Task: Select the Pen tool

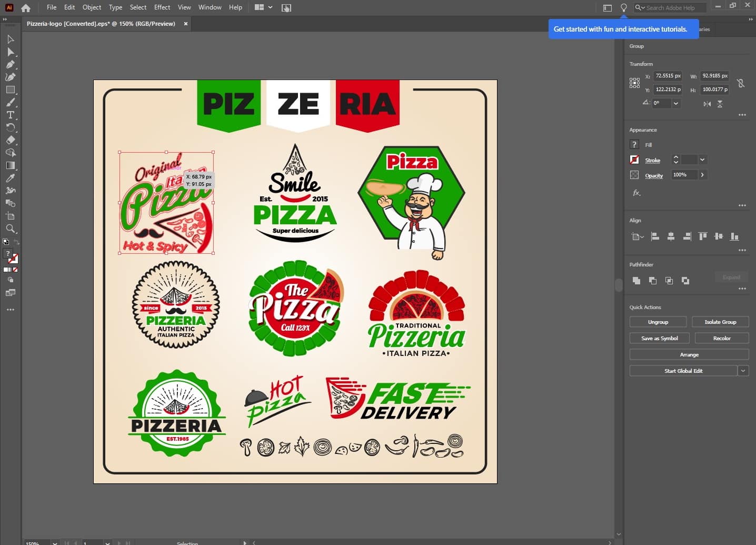Action: pos(11,64)
